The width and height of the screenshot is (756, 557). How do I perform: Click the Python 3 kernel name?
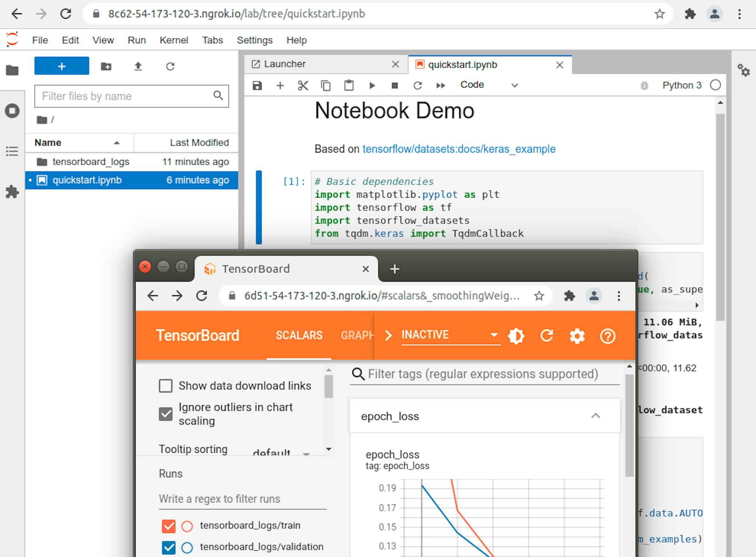(x=682, y=85)
